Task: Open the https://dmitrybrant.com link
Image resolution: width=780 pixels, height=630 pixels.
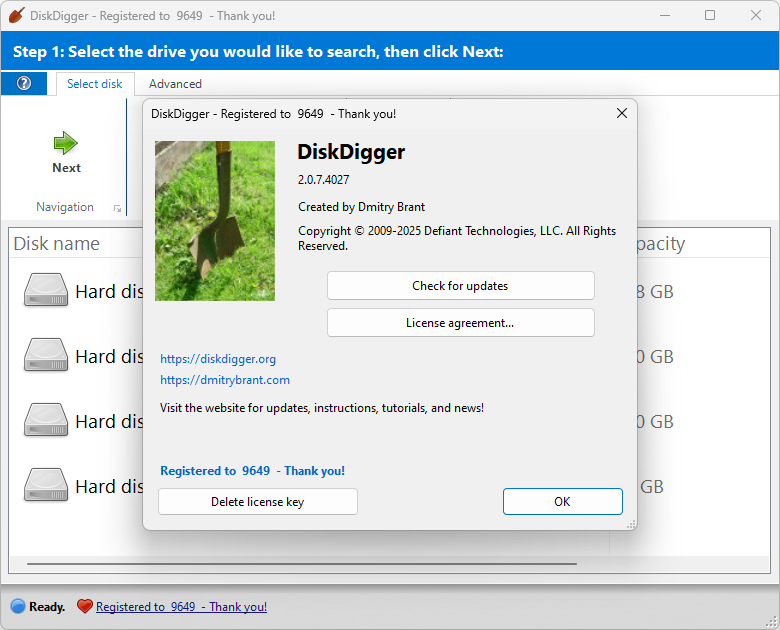Action: (x=225, y=380)
